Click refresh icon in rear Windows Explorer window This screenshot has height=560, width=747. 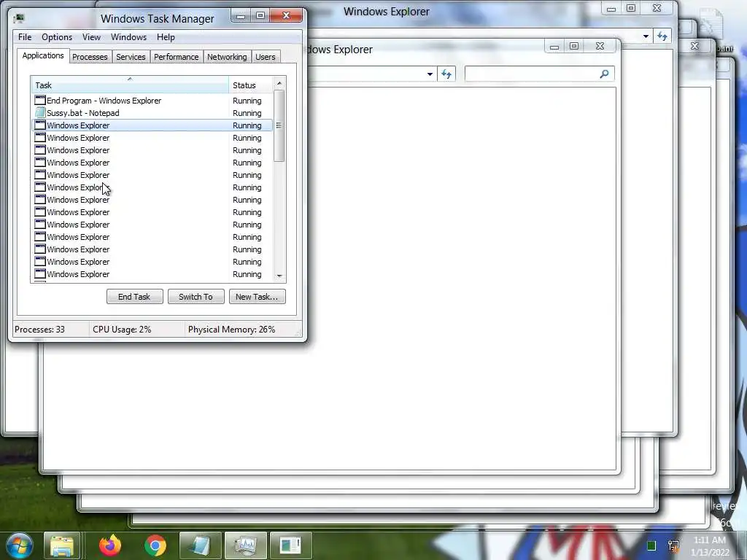tap(662, 36)
